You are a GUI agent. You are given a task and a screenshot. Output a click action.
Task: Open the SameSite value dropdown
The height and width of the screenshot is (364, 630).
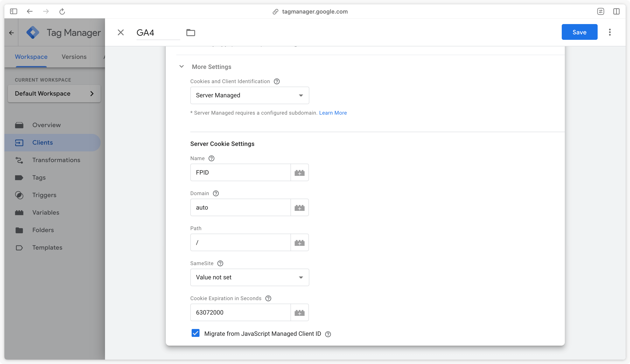click(250, 277)
